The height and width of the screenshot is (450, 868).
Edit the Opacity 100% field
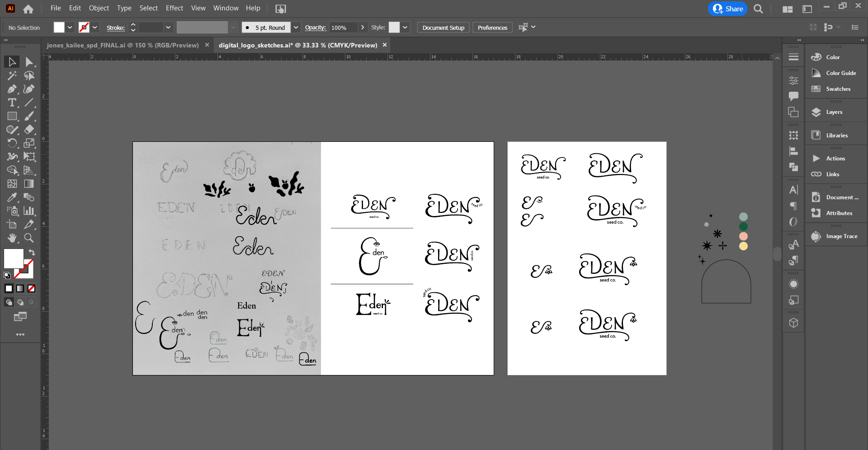pos(343,28)
